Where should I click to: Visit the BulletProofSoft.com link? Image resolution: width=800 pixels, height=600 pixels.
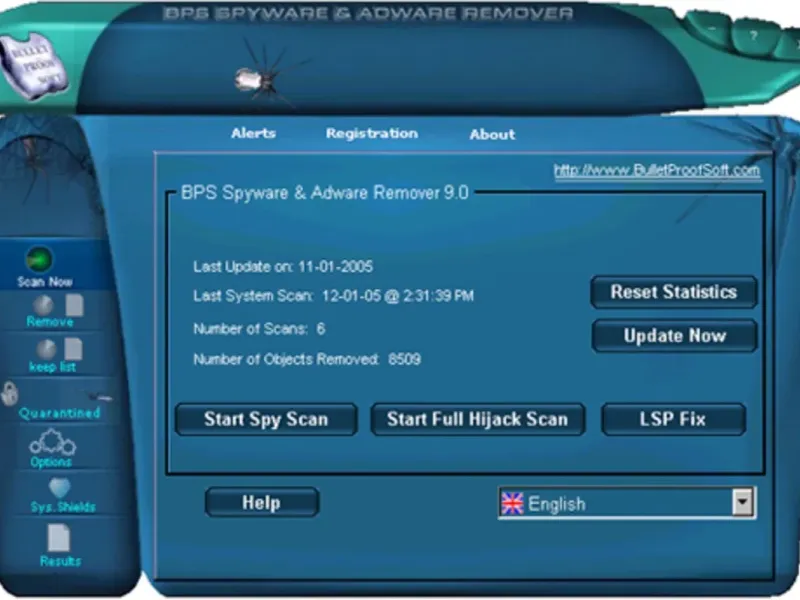pos(657,170)
